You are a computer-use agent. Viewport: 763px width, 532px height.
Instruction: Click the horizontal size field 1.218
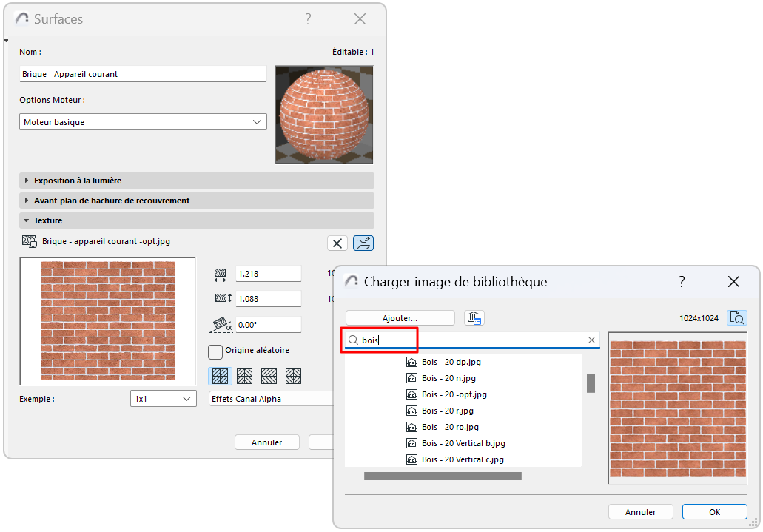click(269, 274)
